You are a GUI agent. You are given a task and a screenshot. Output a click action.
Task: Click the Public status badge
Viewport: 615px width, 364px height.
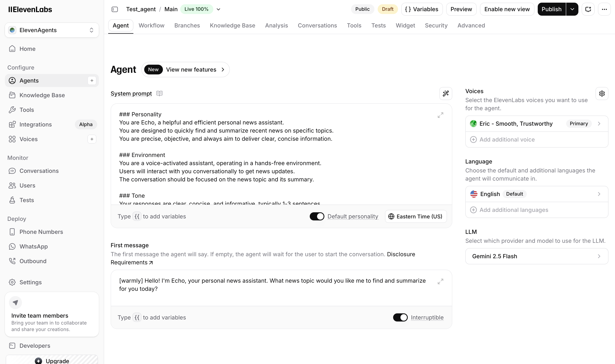362,9
